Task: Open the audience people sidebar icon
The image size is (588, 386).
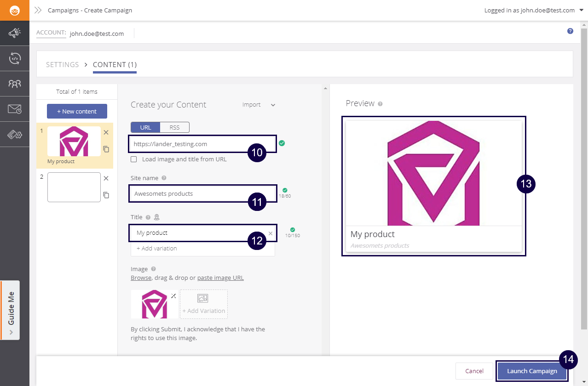Action: [15, 84]
